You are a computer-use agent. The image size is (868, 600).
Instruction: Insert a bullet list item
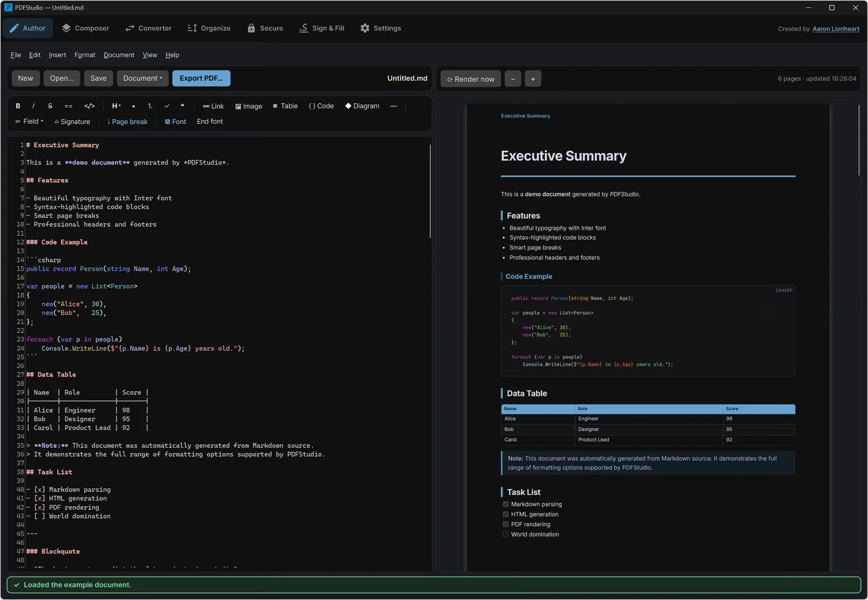click(133, 106)
